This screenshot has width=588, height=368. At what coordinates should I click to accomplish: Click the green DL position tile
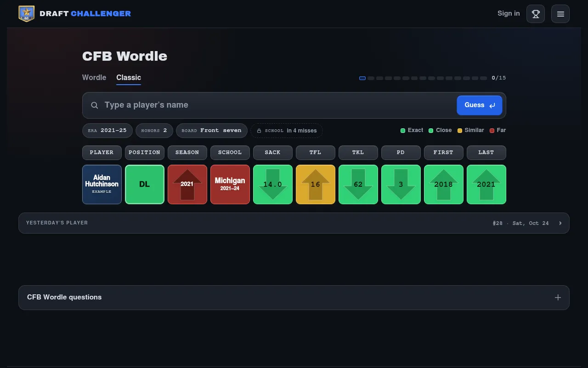coord(145,184)
